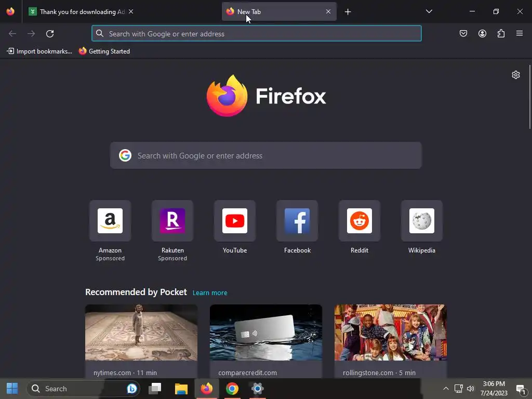Open Bing chat icon in taskbar search
Image resolution: width=532 pixels, height=399 pixels.
pyautogui.click(x=131, y=389)
